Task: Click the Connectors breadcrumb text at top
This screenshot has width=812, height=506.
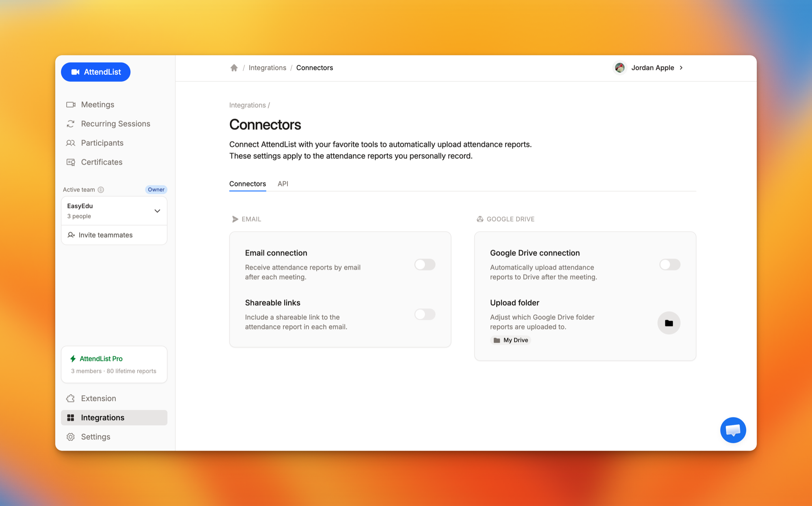Action: (x=315, y=68)
